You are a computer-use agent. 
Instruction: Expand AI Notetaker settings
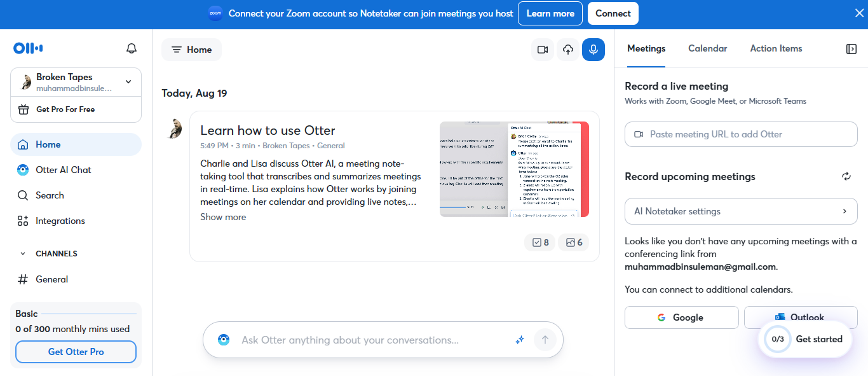pyautogui.click(x=741, y=211)
